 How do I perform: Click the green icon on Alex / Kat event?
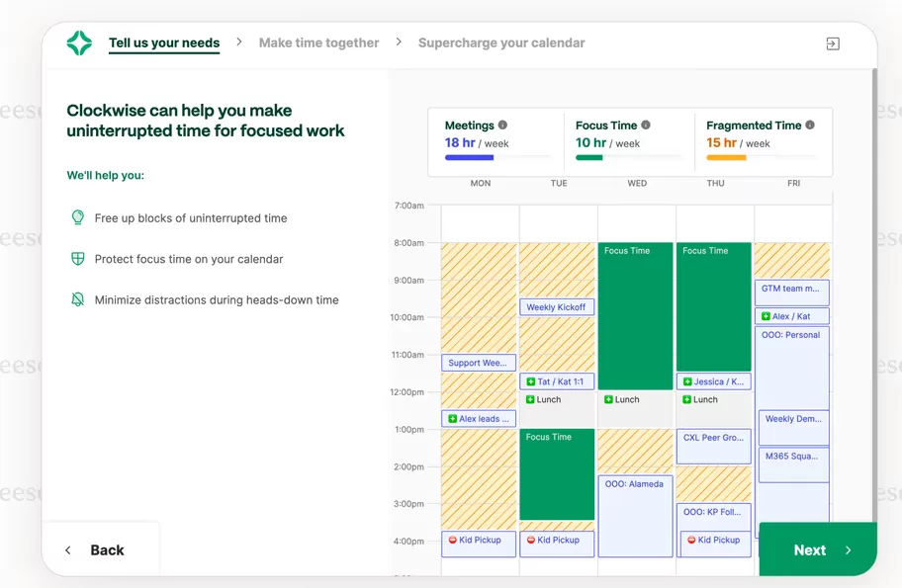(766, 316)
